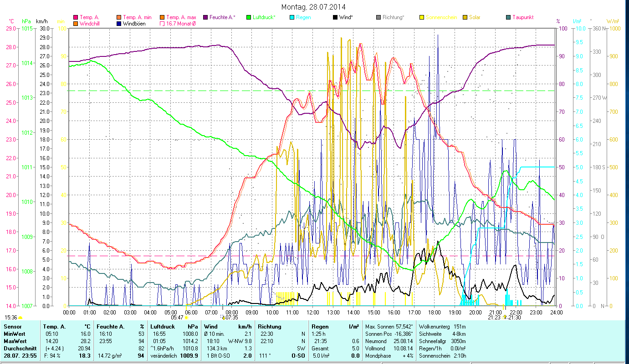Click the hPa axis unit label

(x=26, y=21)
